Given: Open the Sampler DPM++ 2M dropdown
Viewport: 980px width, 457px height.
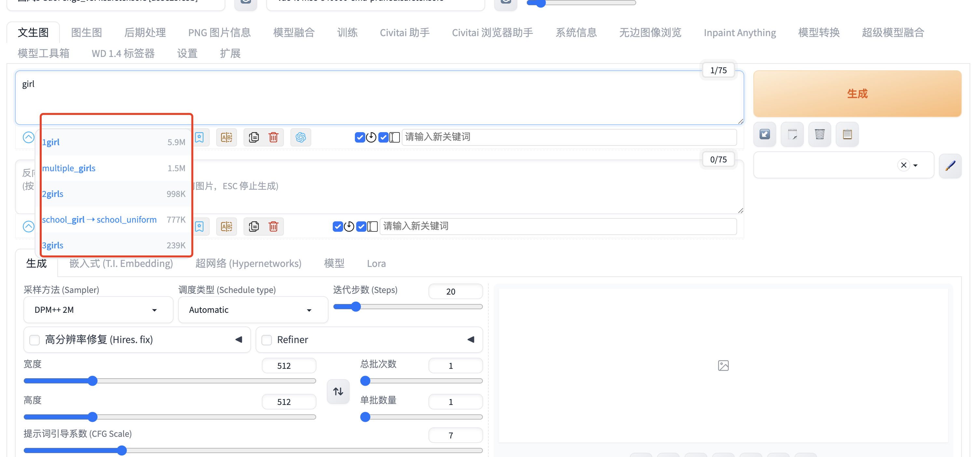Looking at the screenshot, I should 98,310.
